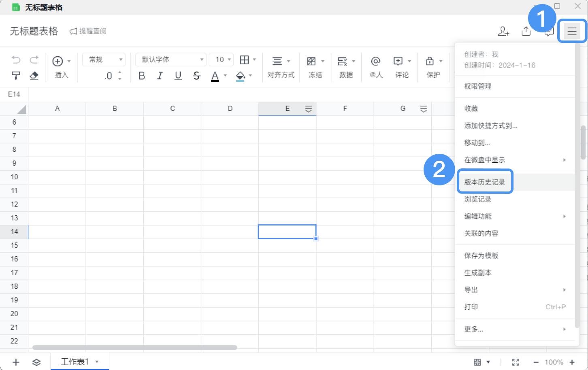This screenshot has height=370, width=588.
Task: Switch to 工作表1 sheet tab
Action: [75, 361]
